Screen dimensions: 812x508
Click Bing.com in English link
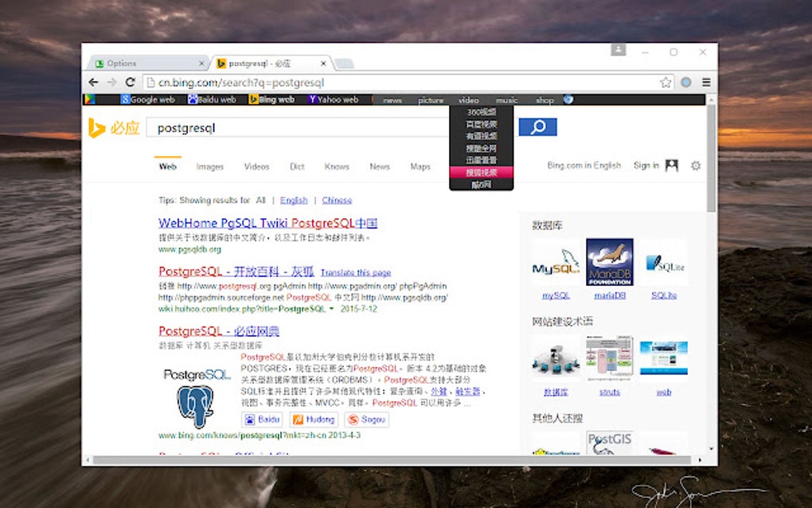pos(584,165)
